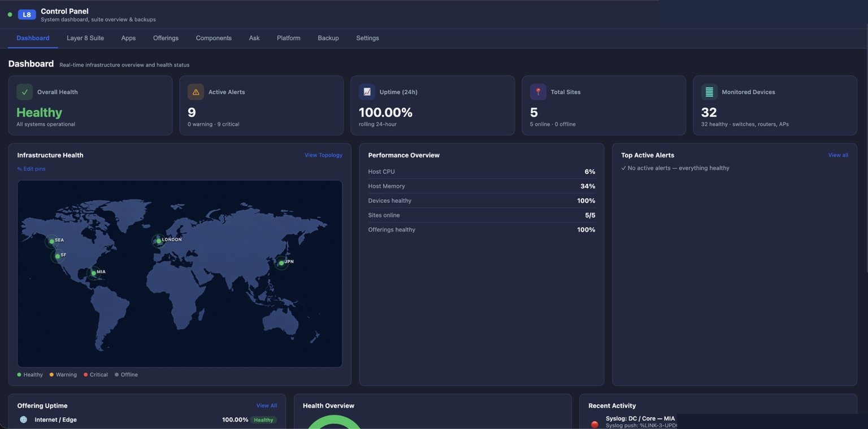Select the Components tab

214,38
